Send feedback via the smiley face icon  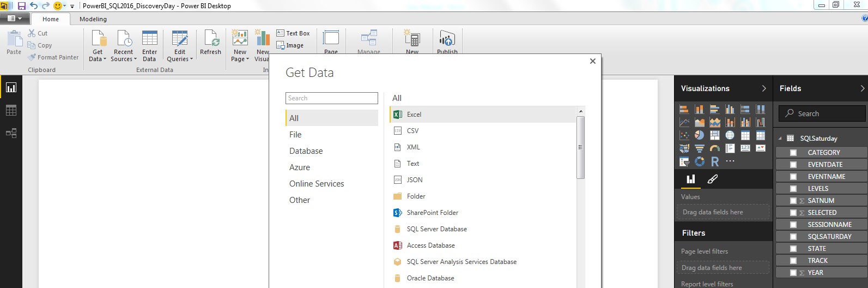58,6
